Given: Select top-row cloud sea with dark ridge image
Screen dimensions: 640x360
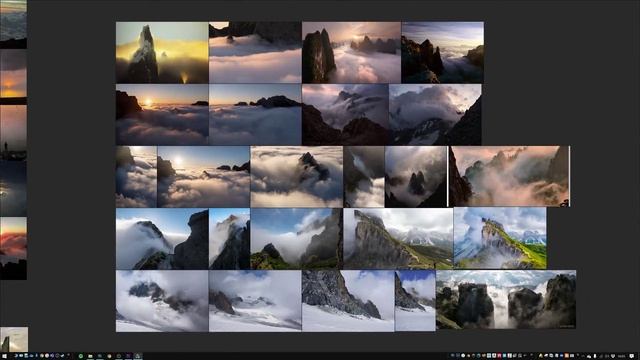Looking at the screenshot, I should pyautogui.click(x=255, y=53).
